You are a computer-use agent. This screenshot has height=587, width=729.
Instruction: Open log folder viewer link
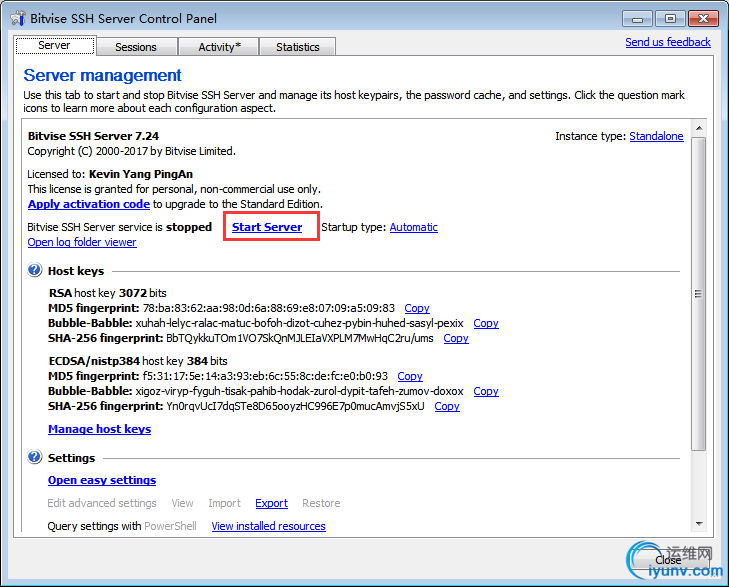(82, 242)
